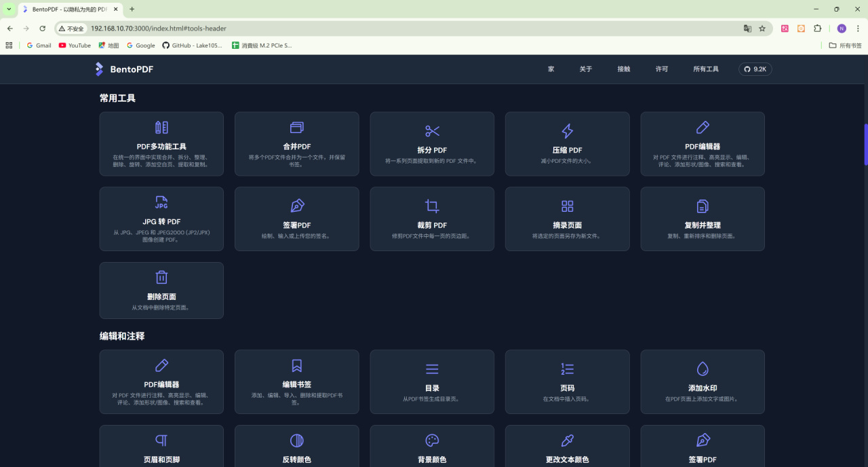
Task: Click the purple profile avatar icon
Action: point(842,29)
